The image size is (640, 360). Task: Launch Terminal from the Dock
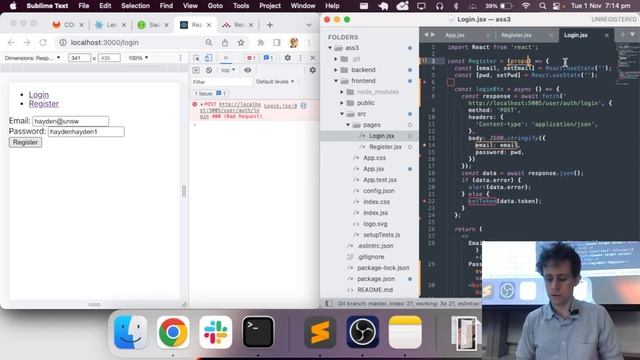click(x=258, y=332)
